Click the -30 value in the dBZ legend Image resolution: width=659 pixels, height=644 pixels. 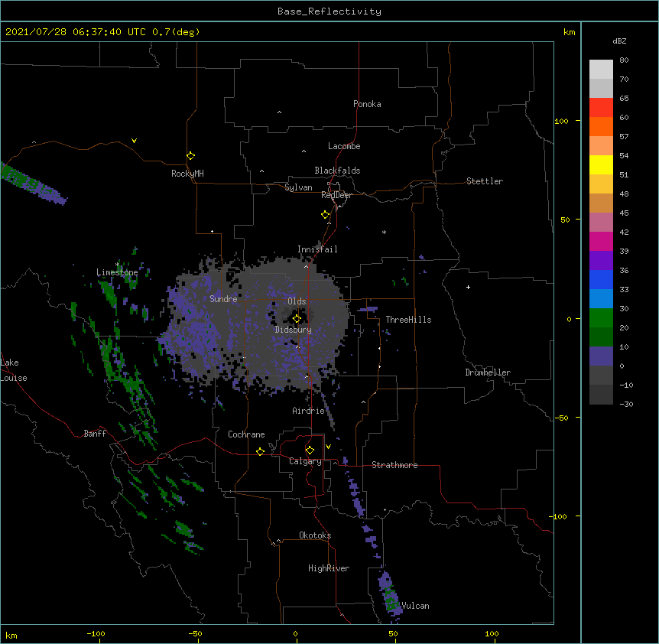[x=626, y=404]
